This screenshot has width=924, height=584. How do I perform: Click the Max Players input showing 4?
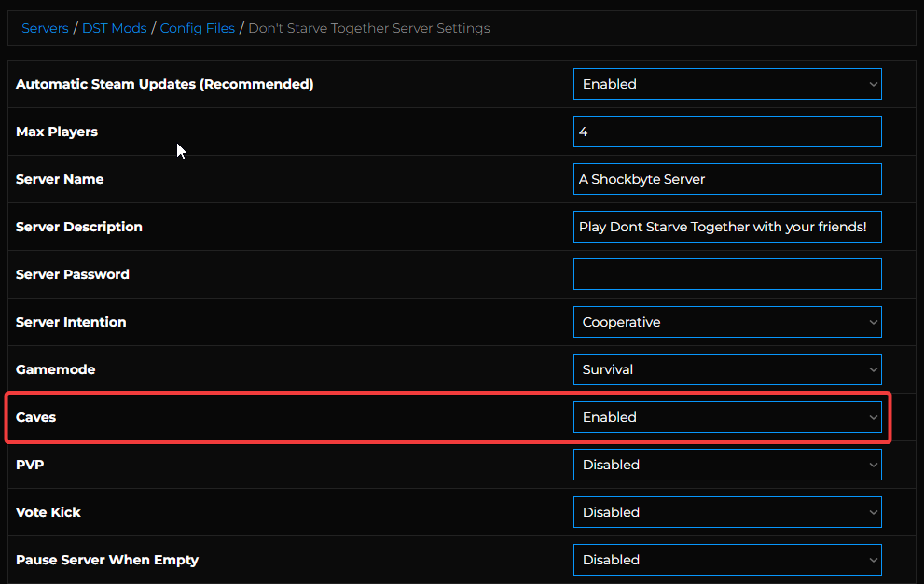[727, 132]
